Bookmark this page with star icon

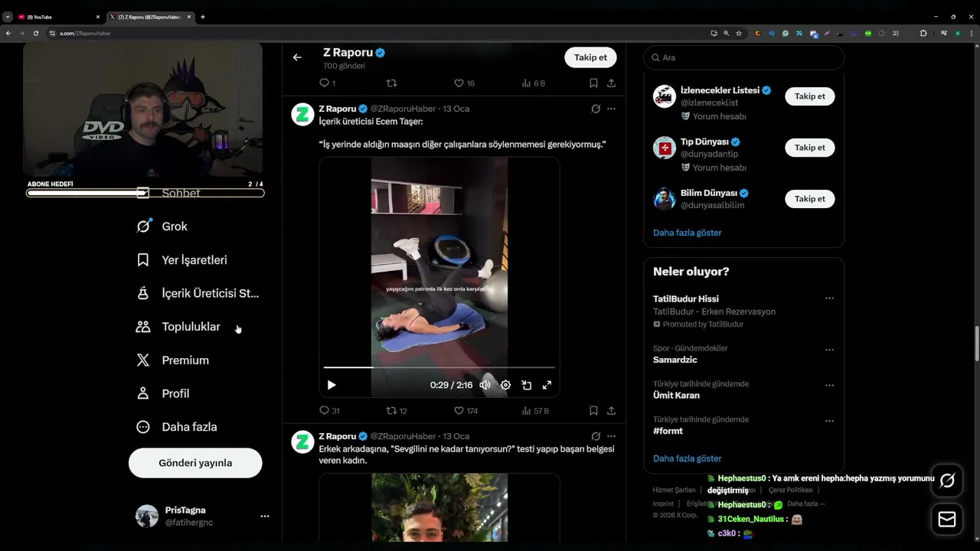739,33
